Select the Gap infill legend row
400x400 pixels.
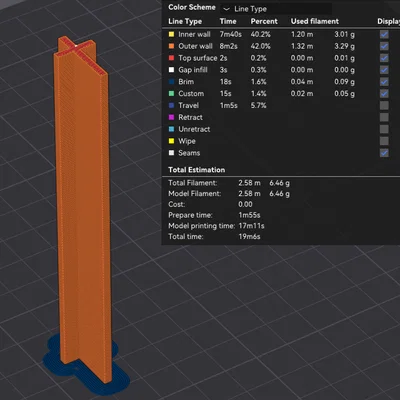279,70
